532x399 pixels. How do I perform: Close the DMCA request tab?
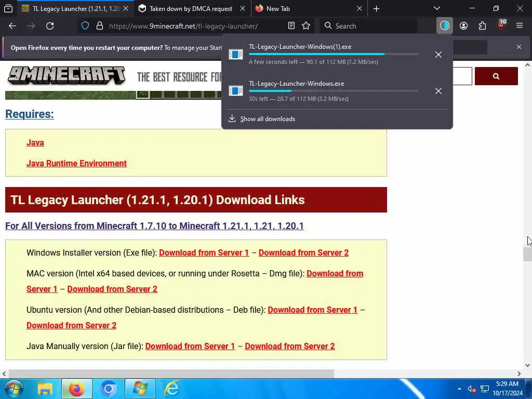click(x=242, y=9)
